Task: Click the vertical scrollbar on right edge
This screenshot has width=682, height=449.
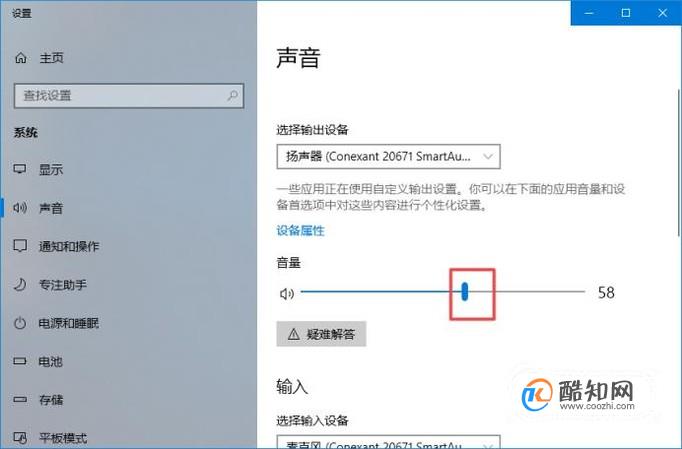Action: point(679,163)
